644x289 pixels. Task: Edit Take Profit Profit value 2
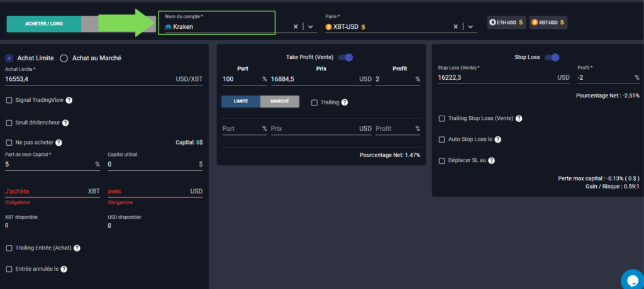[397, 79]
